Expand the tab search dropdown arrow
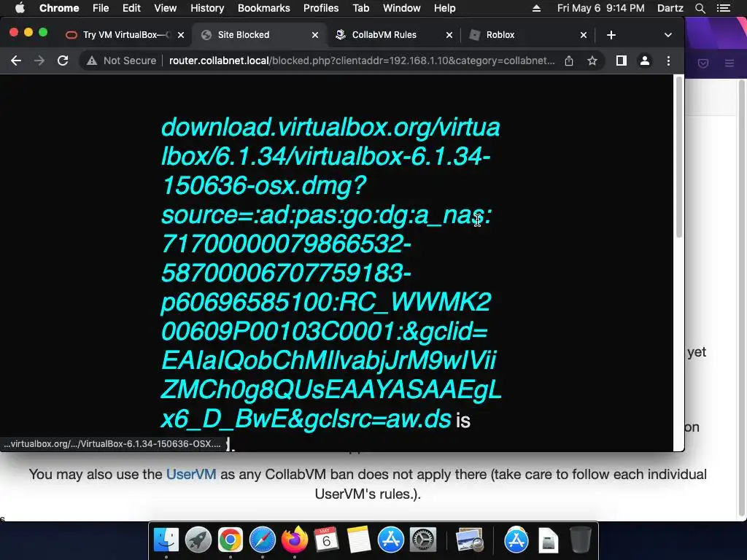747x560 pixels. tap(668, 35)
